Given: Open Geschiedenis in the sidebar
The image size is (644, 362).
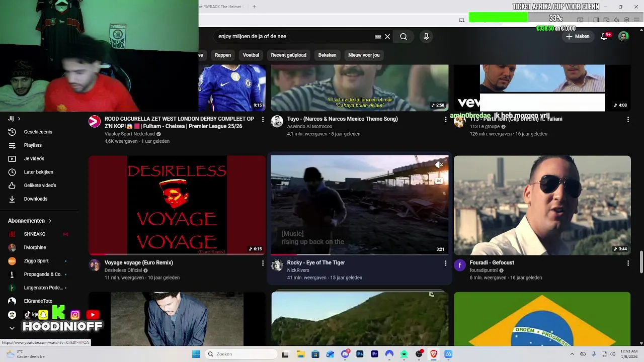Looking at the screenshot, I should click(x=39, y=132).
